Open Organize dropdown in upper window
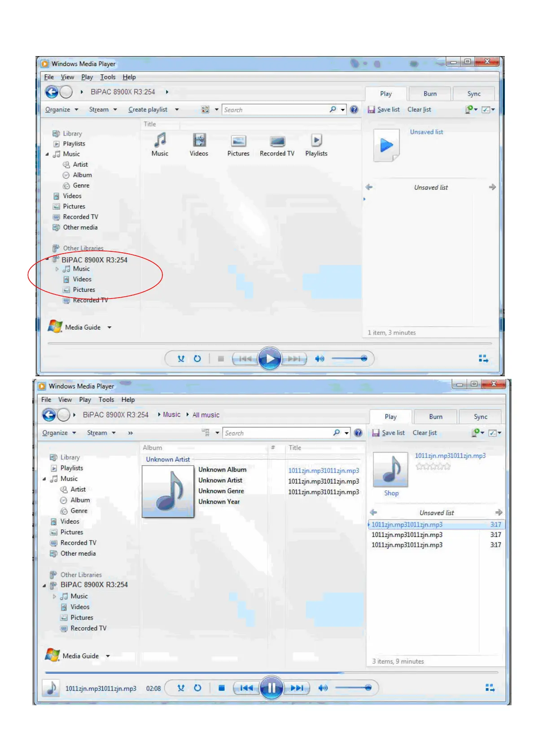This screenshot has width=534, height=756. tap(62, 110)
